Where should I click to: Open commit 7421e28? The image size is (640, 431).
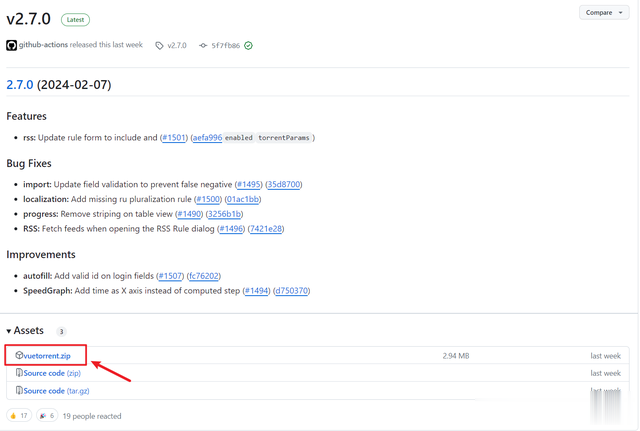(266, 229)
